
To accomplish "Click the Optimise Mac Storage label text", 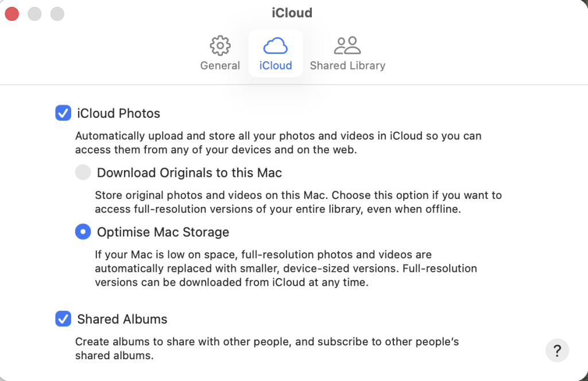I will point(163,232).
